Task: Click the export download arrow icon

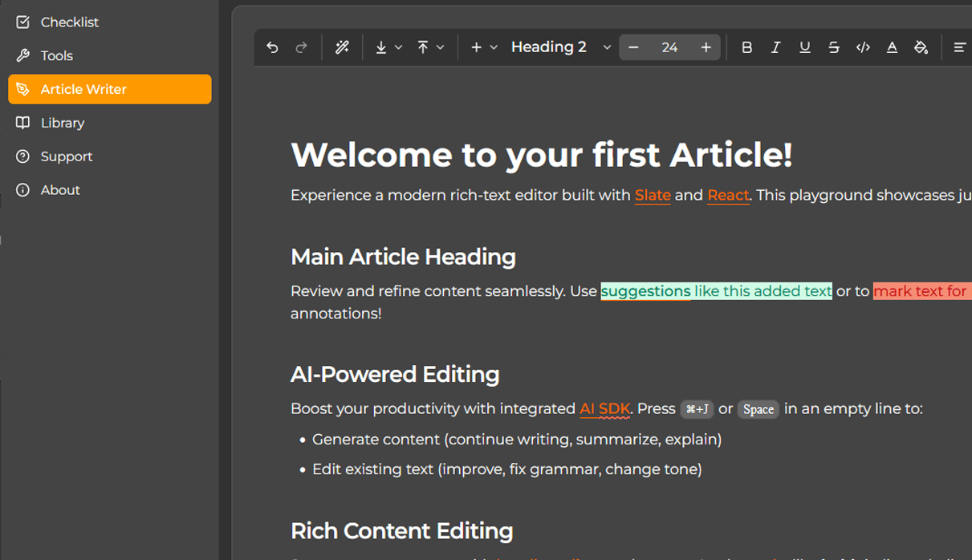Action: point(381,47)
